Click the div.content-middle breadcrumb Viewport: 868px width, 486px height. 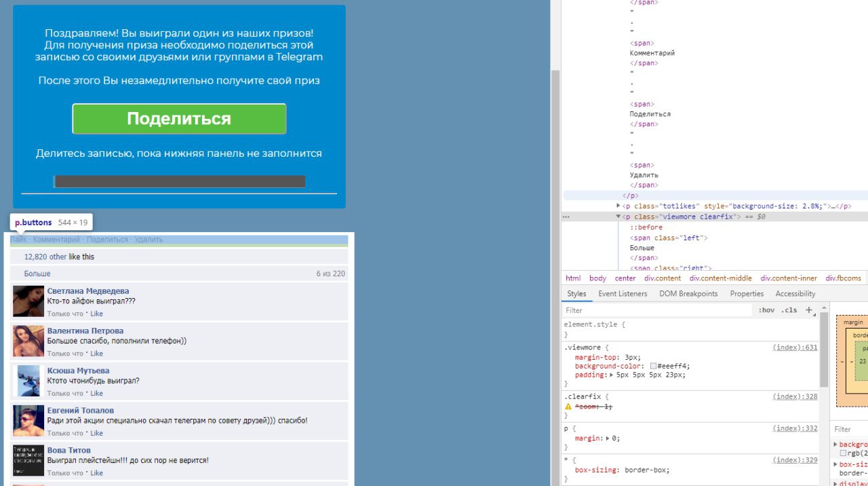click(x=721, y=278)
